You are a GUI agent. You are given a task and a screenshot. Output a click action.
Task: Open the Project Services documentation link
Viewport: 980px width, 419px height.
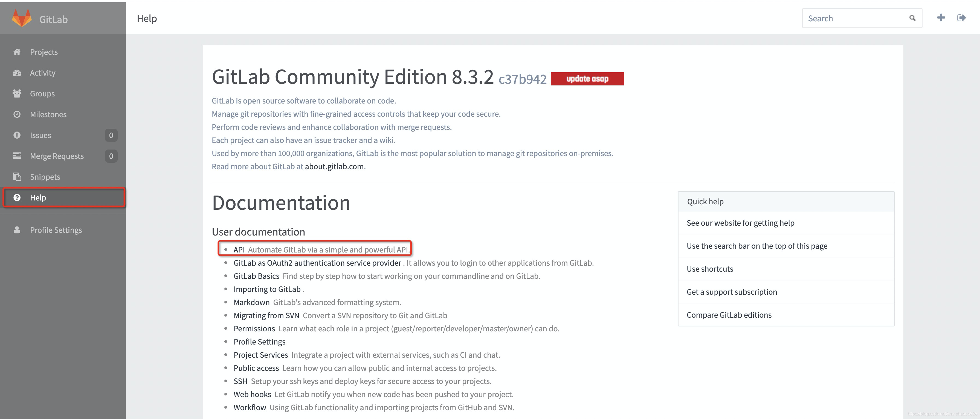[261, 355]
